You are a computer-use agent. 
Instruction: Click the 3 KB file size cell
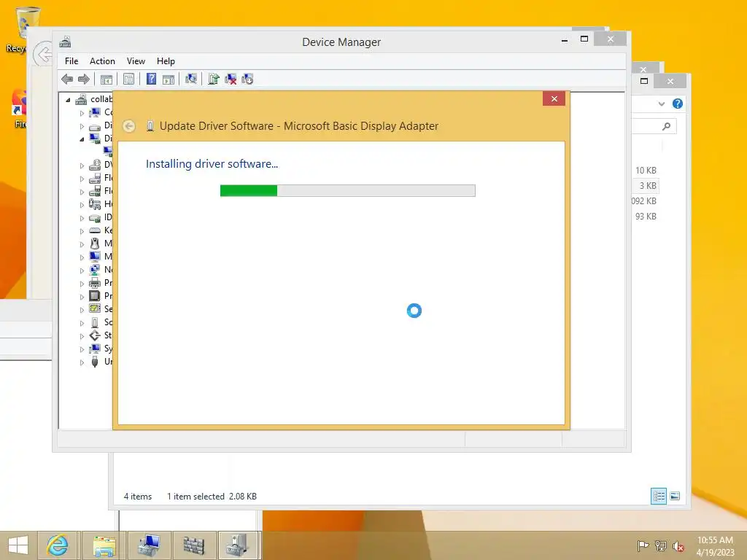tap(648, 186)
